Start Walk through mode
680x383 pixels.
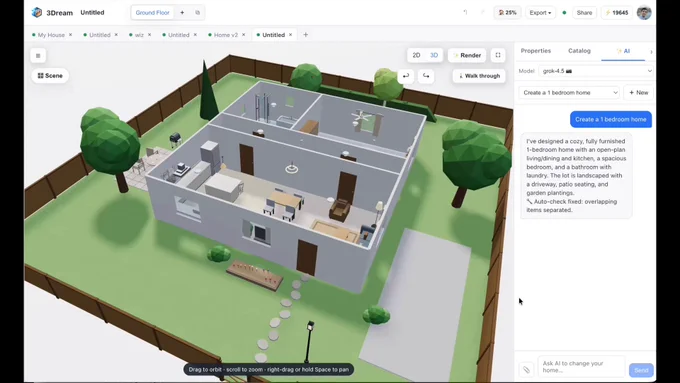pos(479,75)
